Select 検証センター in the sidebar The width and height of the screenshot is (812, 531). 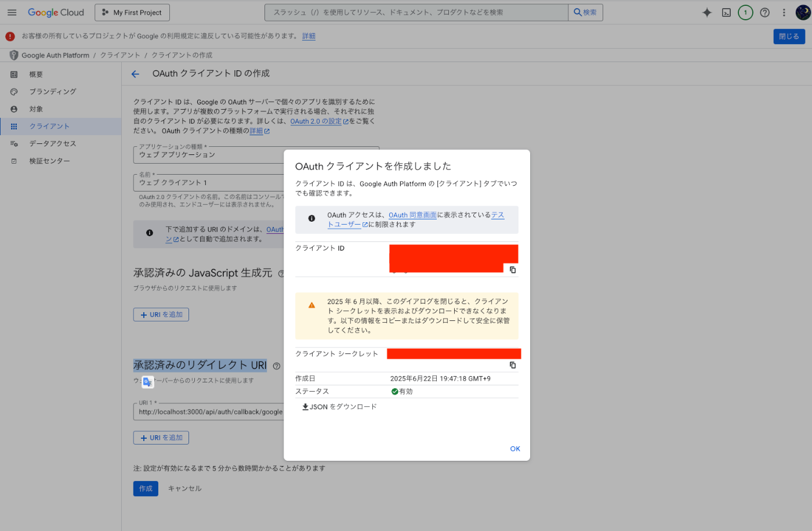coord(61,161)
